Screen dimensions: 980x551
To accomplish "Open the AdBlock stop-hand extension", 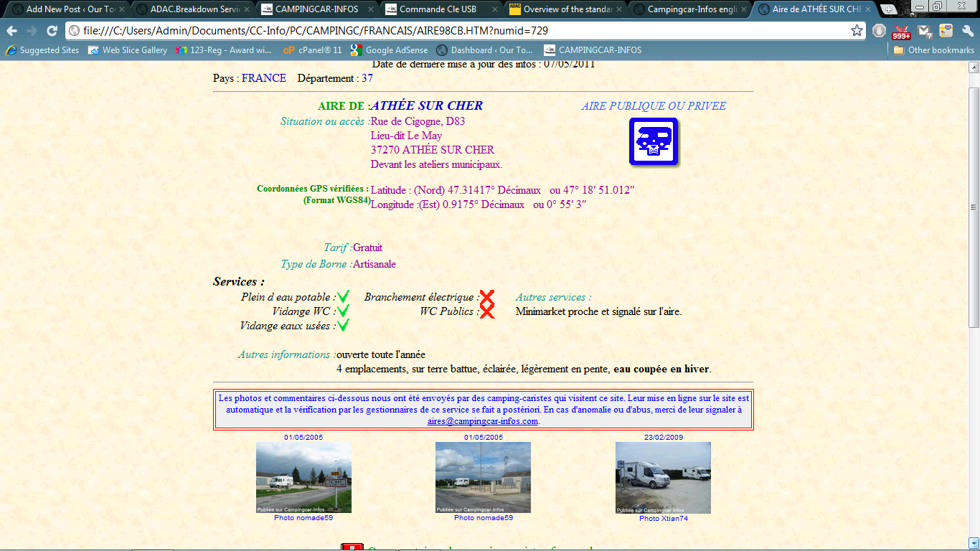I will 880,31.
